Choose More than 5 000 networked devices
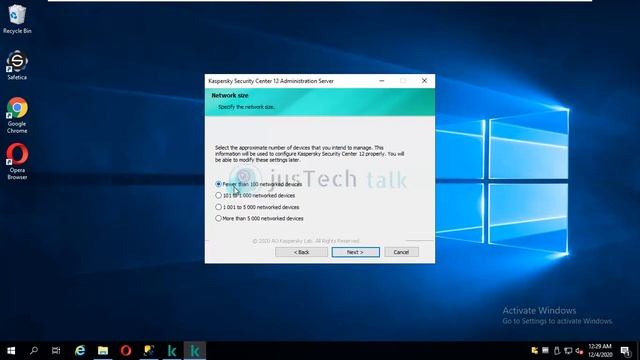Image resolution: width=640 pixels, height=360 pixels. click(259, 218)
